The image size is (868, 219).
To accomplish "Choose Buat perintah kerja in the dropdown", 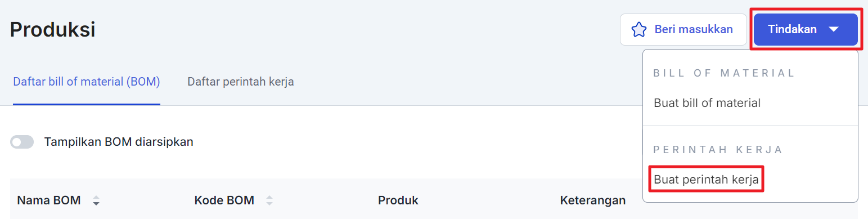I will (x=706, y=180).
